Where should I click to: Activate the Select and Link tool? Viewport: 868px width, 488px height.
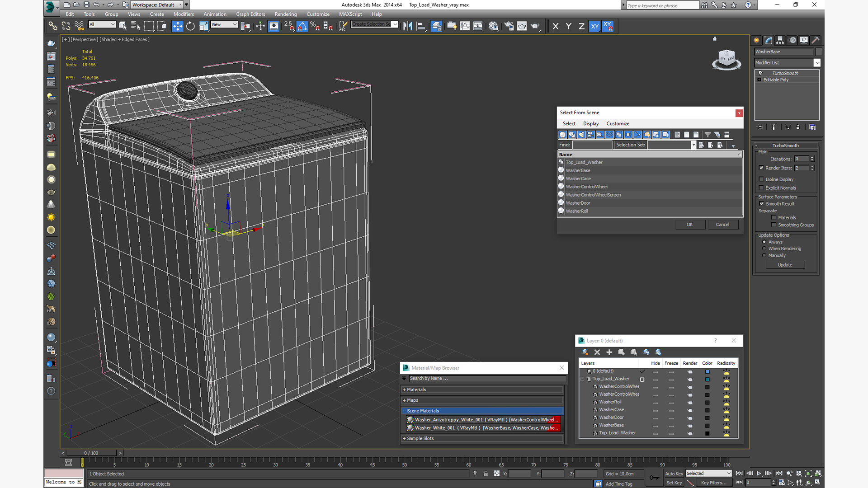point(53,26)
